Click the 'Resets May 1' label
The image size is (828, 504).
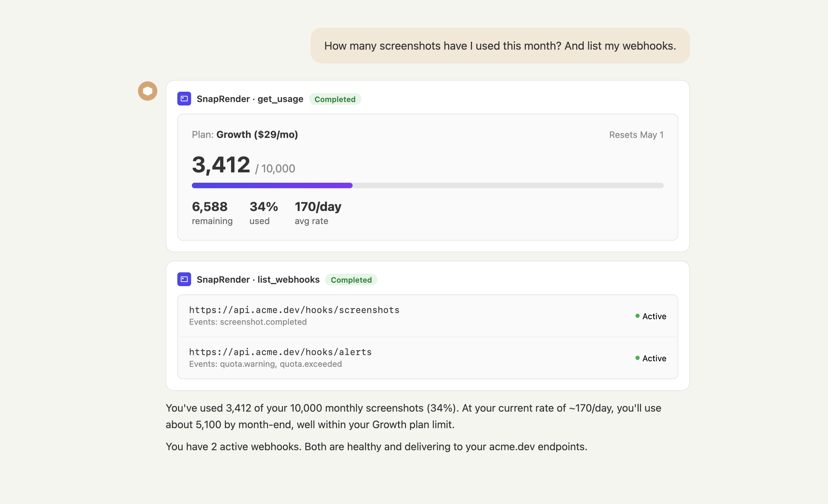(x=636, y=135)
